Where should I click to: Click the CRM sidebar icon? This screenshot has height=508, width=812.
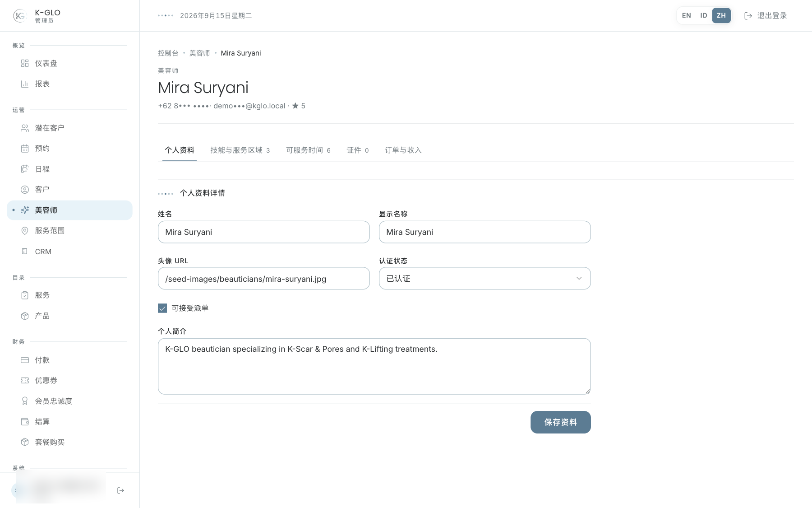(x=25, y=252)
